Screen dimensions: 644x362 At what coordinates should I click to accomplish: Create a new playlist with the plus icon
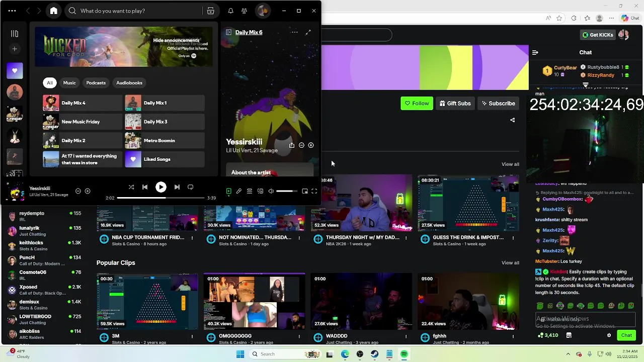[15, 49]
